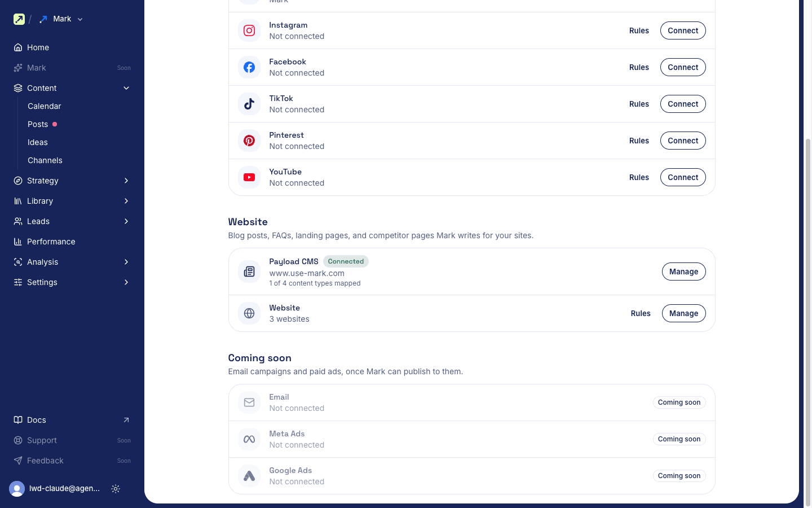This screenshot has height=508, width=812.
Task: Click the app logo in the sidebar header
Action: pos(19,19)
